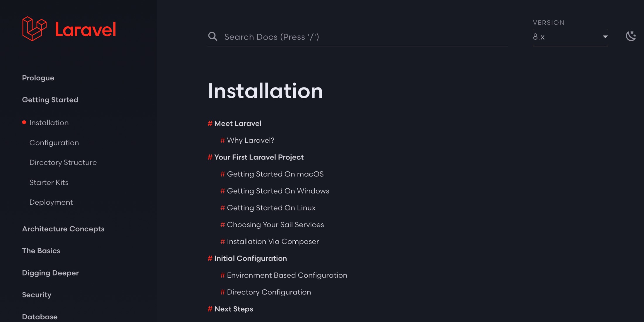Open the Choosing Your Sail Services link
Image resolution: width=644 pixels, height=322 pixels.
[275, 225]
